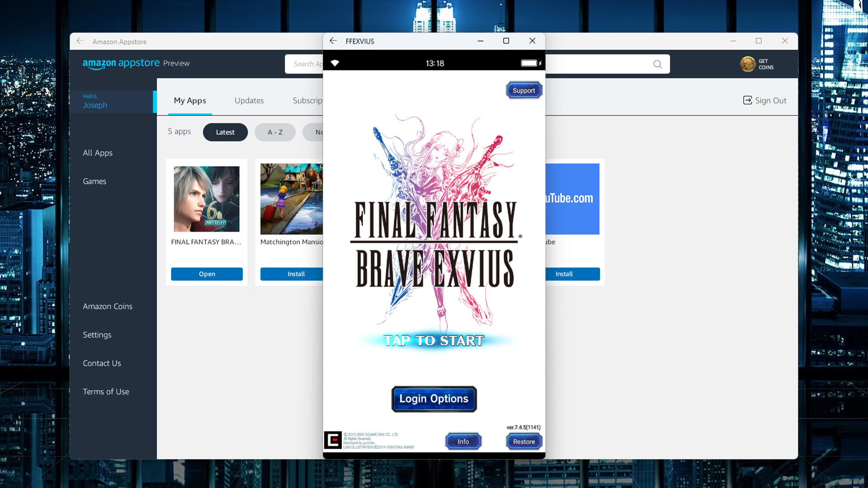Expand the All Apps sidebar section

pyautogui.click(x=98, y=153)
